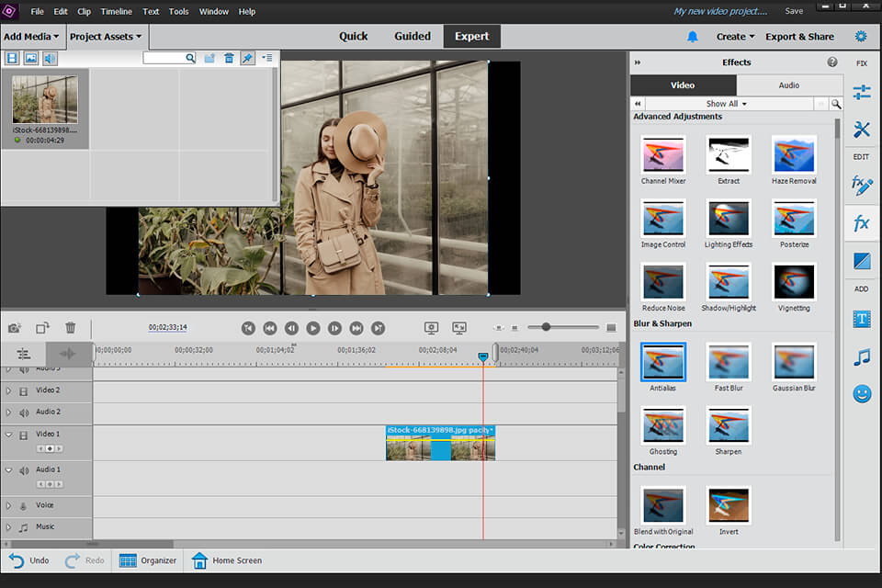This screenshot has width=882, height=588.
Task: Switch to the Guided editing mode
Action: (412, 36)
